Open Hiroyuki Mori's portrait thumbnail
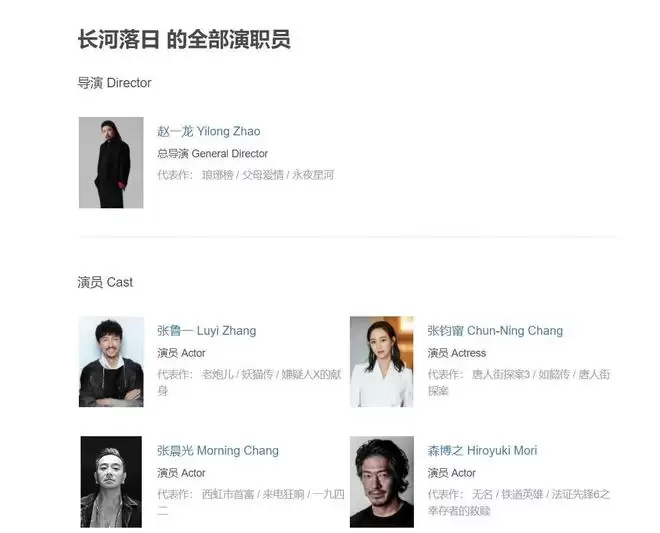This screenshot has width=660, height=533. pyautogui.click(x=382, y=482)
